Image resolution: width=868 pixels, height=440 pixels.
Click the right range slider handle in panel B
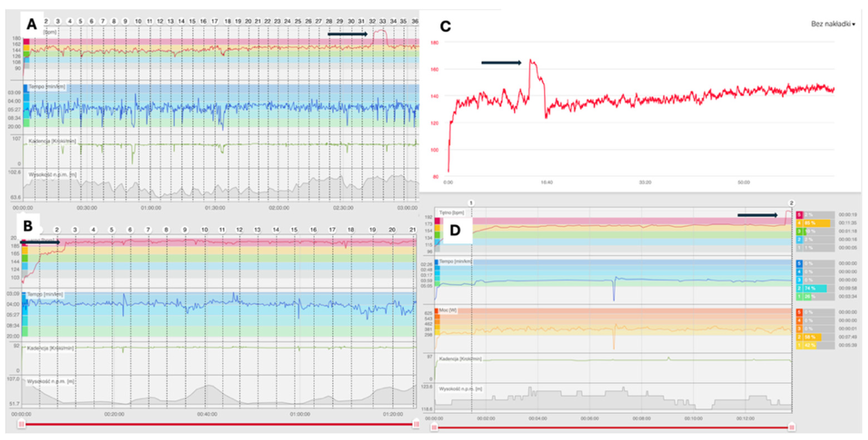point(416,424)
